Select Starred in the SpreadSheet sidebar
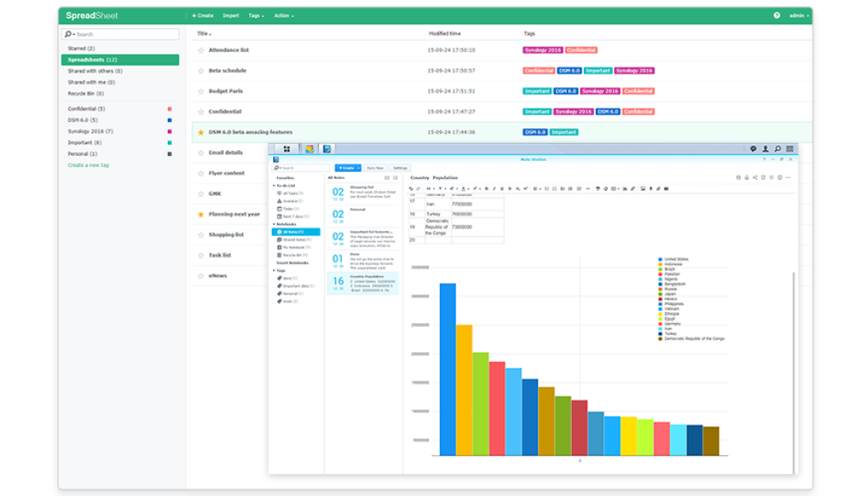The width and height of the screenshot is (868, 496). 81,48
